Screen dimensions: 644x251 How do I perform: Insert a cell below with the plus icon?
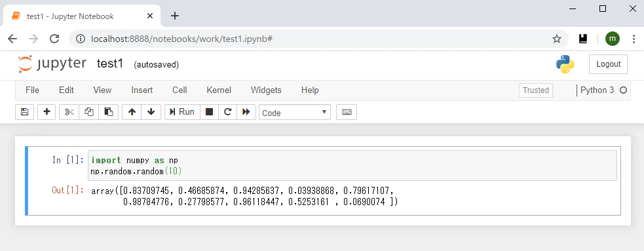[x=47, y=112]
